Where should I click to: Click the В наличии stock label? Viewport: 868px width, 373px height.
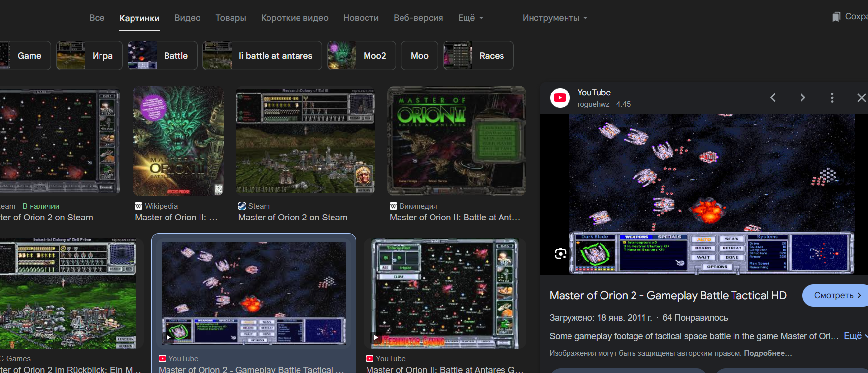click(x=41, y=206)
